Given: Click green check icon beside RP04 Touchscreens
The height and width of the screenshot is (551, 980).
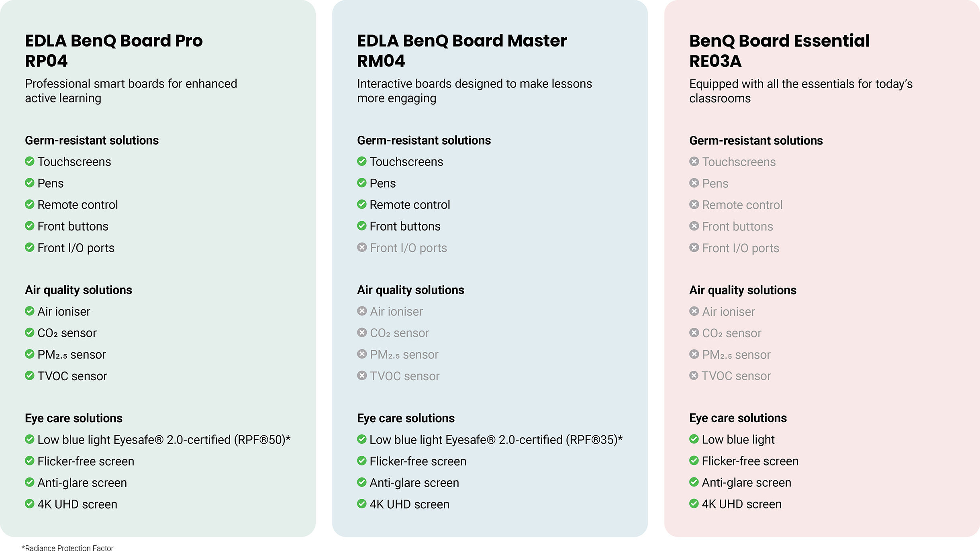Looking at the screenshot, I should tap(29, 161).
